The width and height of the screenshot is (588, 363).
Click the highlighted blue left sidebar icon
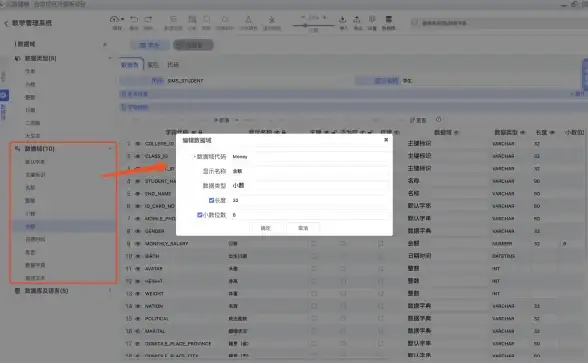click(4, 95)
